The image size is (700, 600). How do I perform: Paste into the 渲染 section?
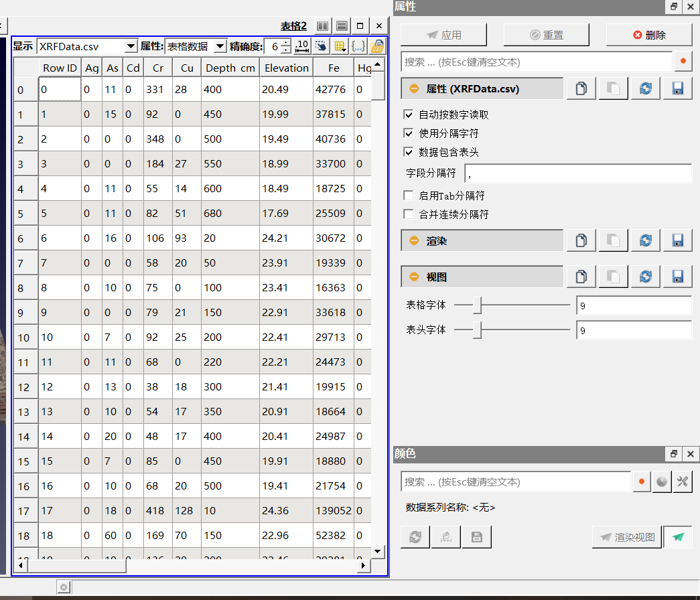click(x=614, y=240)
